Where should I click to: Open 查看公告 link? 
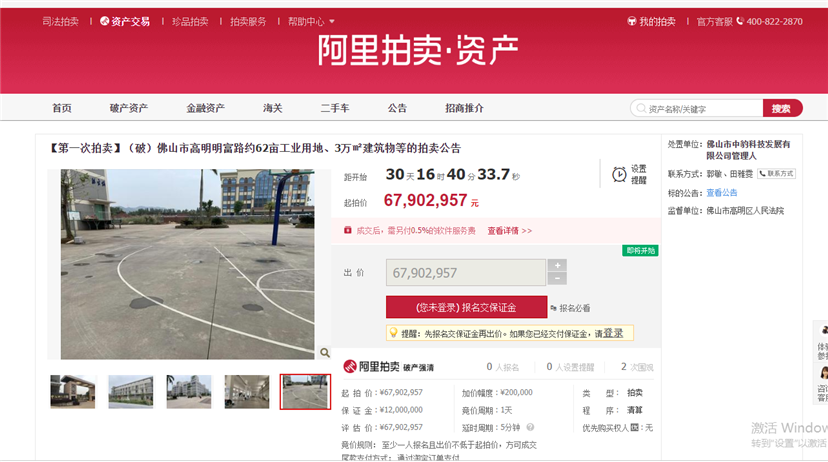[722, 193]
